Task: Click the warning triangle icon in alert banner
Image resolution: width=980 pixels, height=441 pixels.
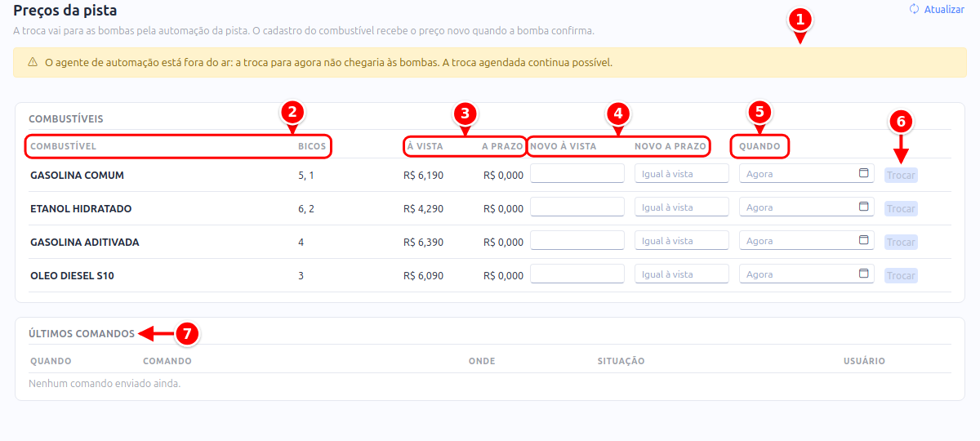Action: (33, 62)
